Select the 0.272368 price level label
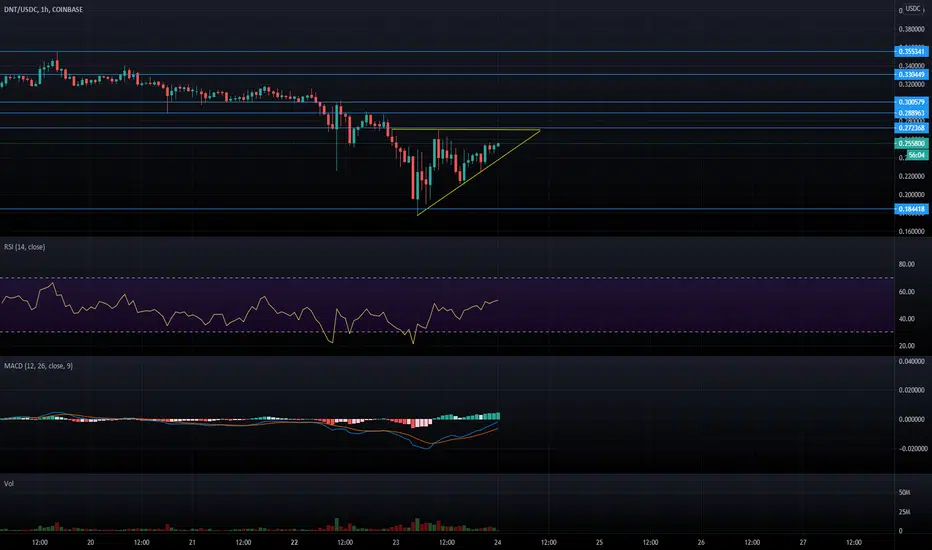The width and height of the screenshot is (932, 550). pyautogui.click(x=911, y=128)
